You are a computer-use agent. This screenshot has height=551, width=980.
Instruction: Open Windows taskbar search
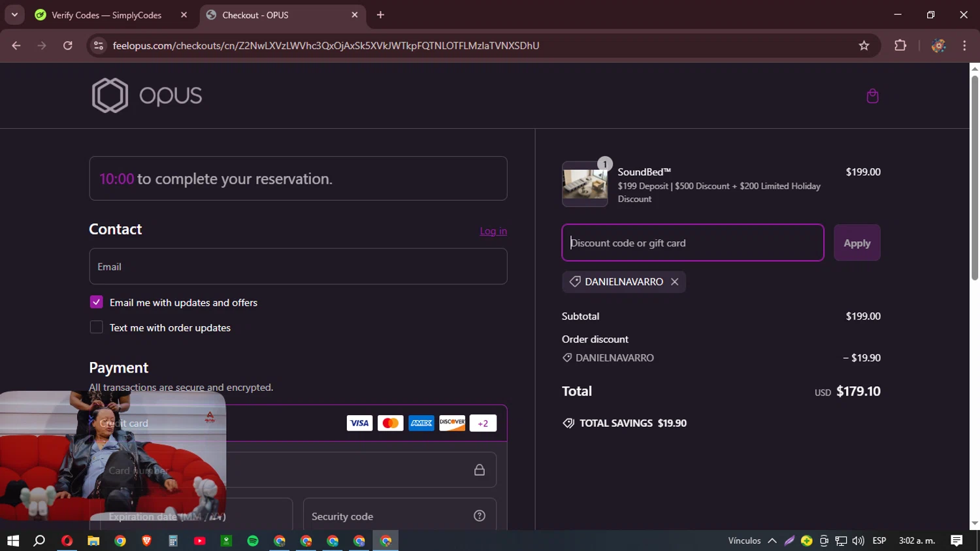[x=39, y=541]
